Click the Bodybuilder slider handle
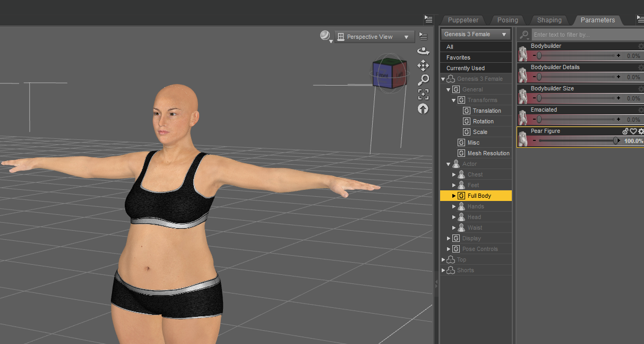Image resolution: width=644 pixels, height=344 pixels. [x=539, y=55]
